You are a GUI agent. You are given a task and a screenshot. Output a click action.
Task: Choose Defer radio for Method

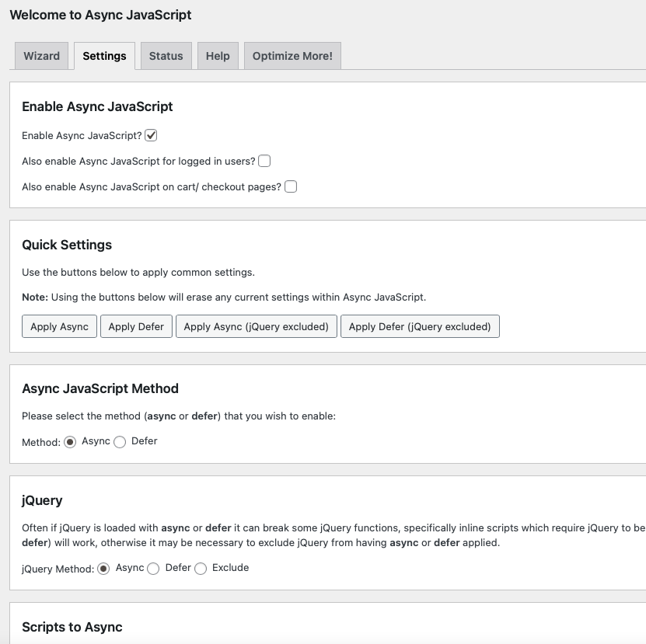pos(120,442)
